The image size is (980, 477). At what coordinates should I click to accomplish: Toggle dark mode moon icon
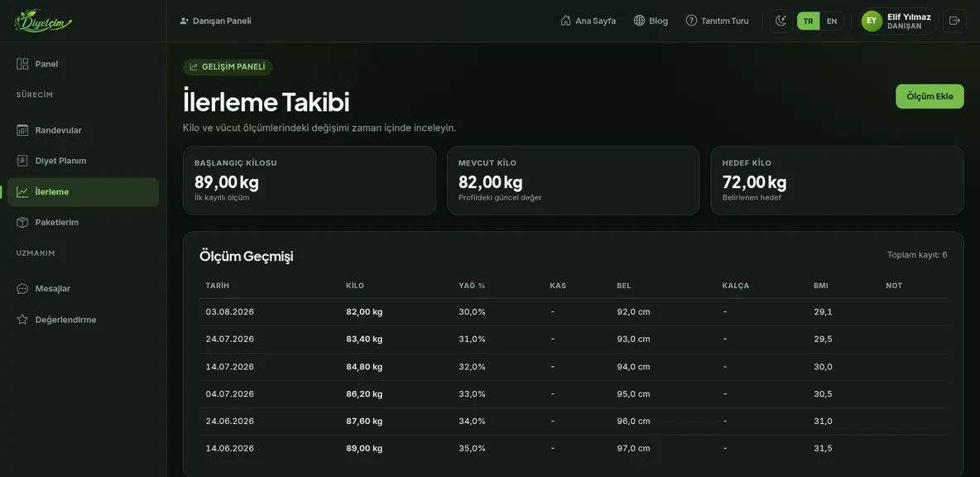pos(781,21)
